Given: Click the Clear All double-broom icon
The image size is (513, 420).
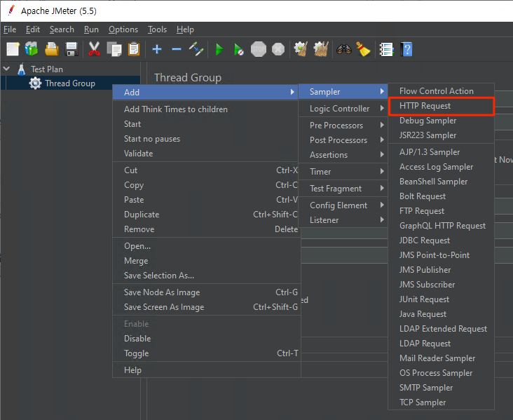Looking at the screenshot, I should [x=321, y=49].
